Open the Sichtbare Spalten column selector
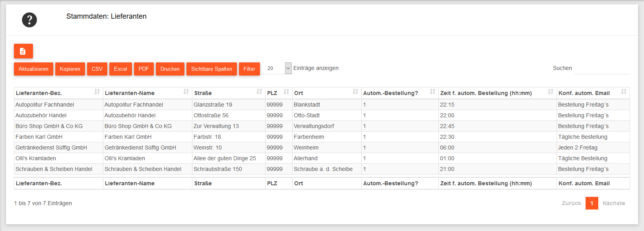The height and width of the screenshot is (231, 644). pos(211,69)
